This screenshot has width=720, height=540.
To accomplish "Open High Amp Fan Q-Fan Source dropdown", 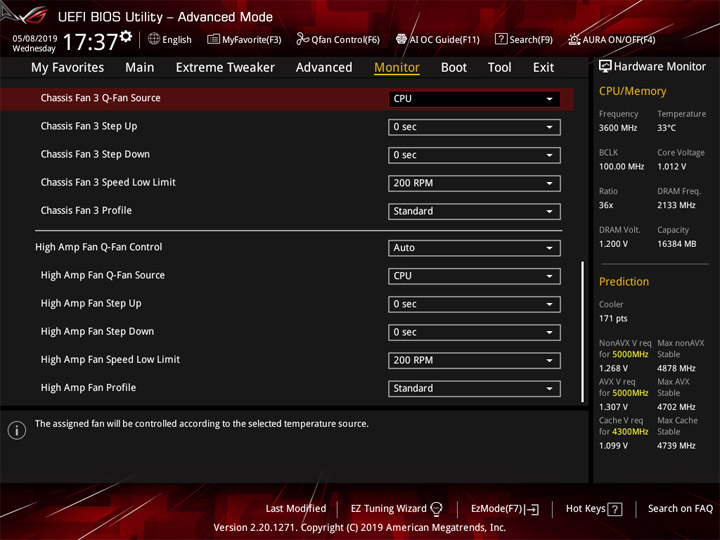I will coord(474,276).
